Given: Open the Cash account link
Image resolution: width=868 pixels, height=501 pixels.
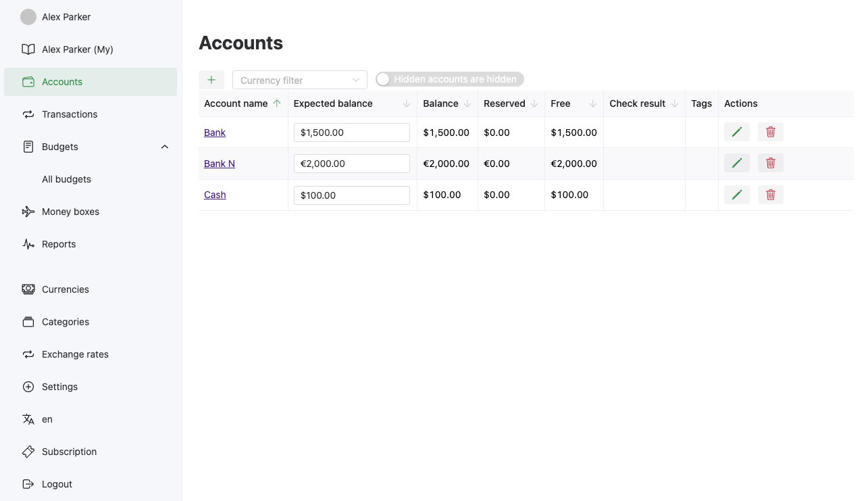Looking at the screenshot, I should (x=215, y=195).
